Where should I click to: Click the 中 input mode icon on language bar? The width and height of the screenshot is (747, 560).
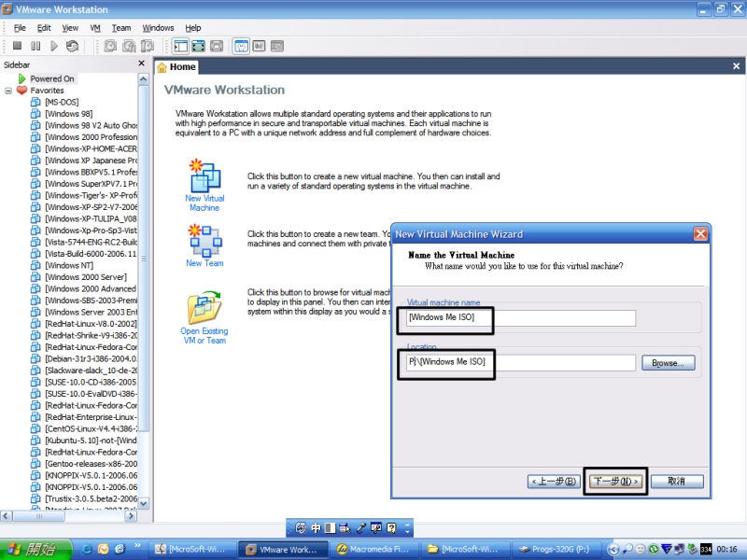(x=316, y=527)
